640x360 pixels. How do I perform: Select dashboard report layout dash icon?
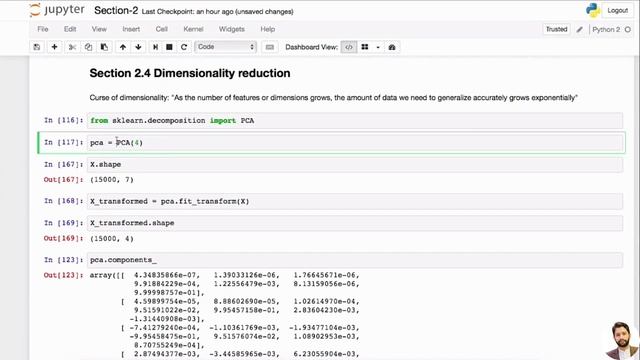tap(378, 47)
